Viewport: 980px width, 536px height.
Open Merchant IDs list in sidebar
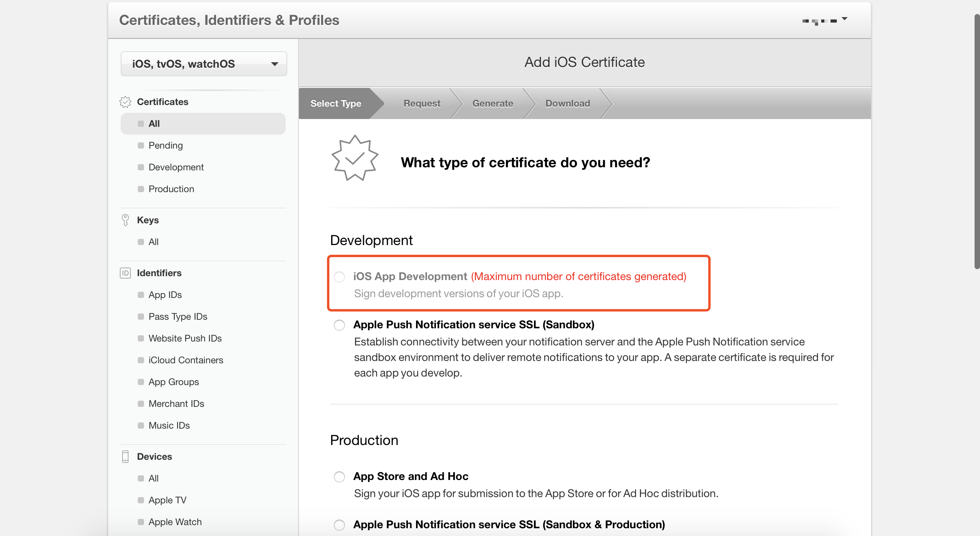click(176, 404)
